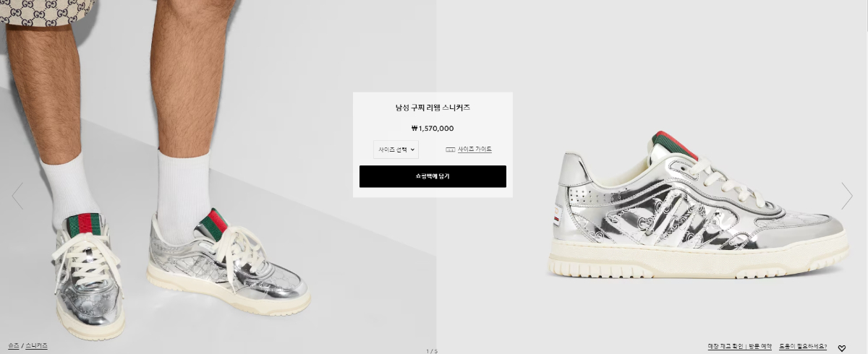Click the ₩1,570,000 price text
This screenshot has width=868, height=354.
[x=433, y=129]
